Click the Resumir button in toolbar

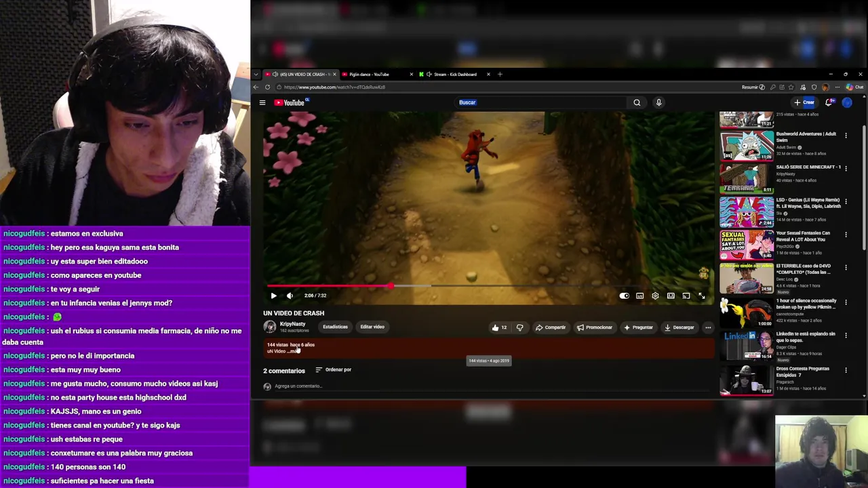[x=753, y=87]
